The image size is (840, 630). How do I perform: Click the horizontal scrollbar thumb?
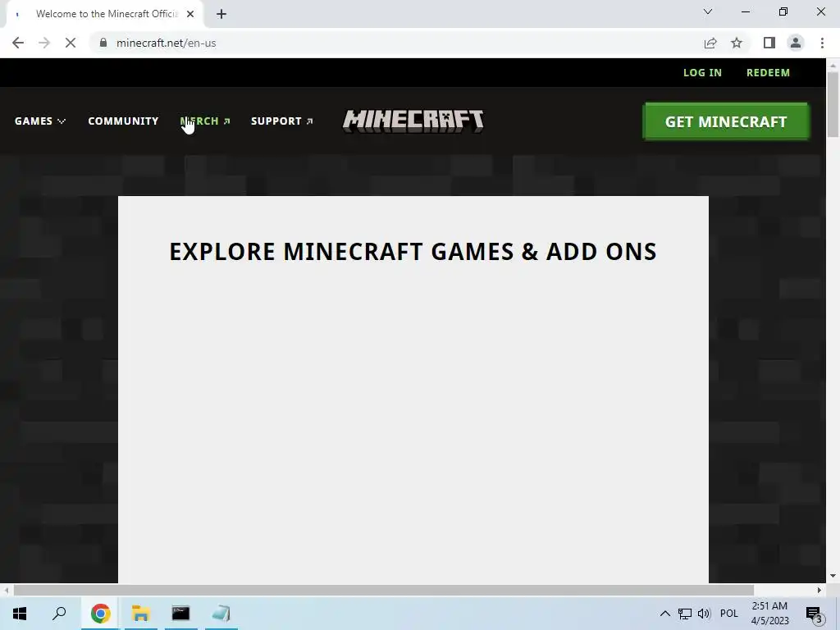coord(384,590)
